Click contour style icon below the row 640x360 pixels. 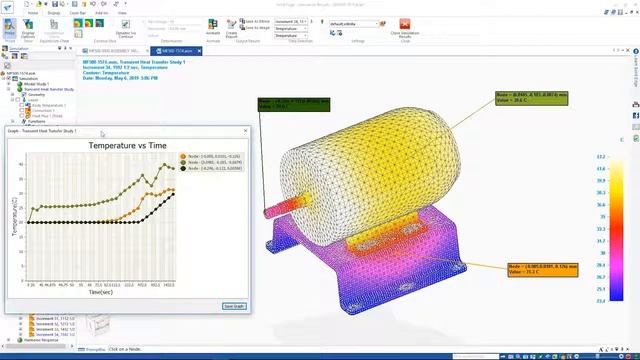pos(78,34)
